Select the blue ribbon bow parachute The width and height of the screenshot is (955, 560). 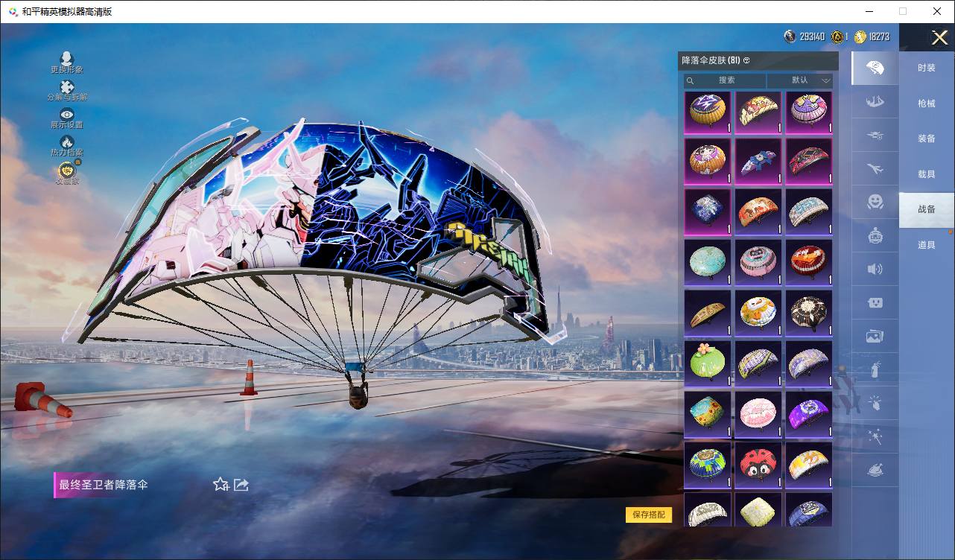click(758, 162)
